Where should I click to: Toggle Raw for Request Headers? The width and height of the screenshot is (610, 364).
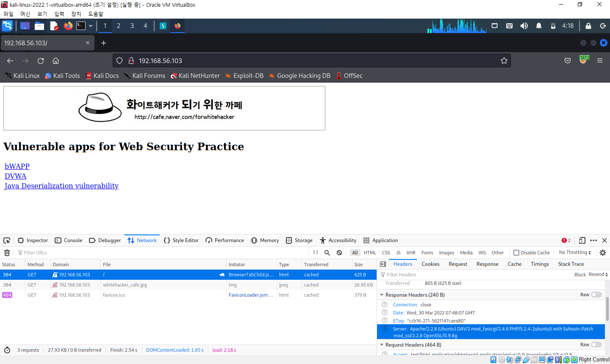click(x=596, y=345)
